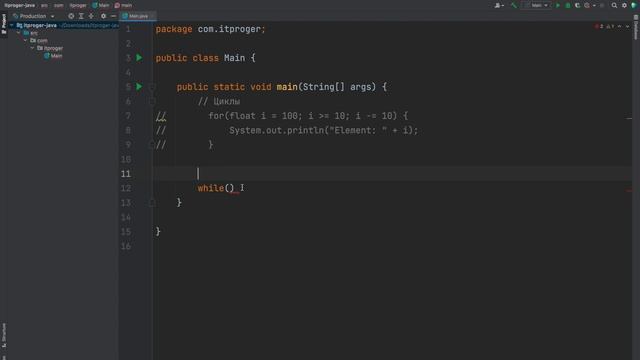
Task: Click itproger breadcrumb in navigation bar
Action: click(x=78, y=5)
